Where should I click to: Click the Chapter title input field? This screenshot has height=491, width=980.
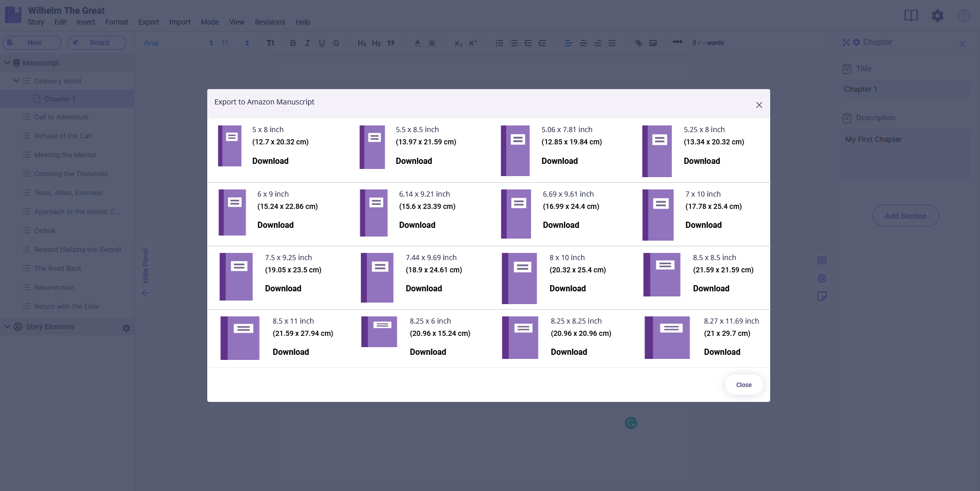pyautogui.click(x=905, y=89)
